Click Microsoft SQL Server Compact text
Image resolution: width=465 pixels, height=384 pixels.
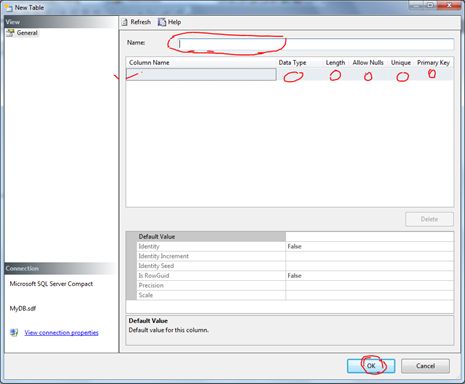[51, 284]
